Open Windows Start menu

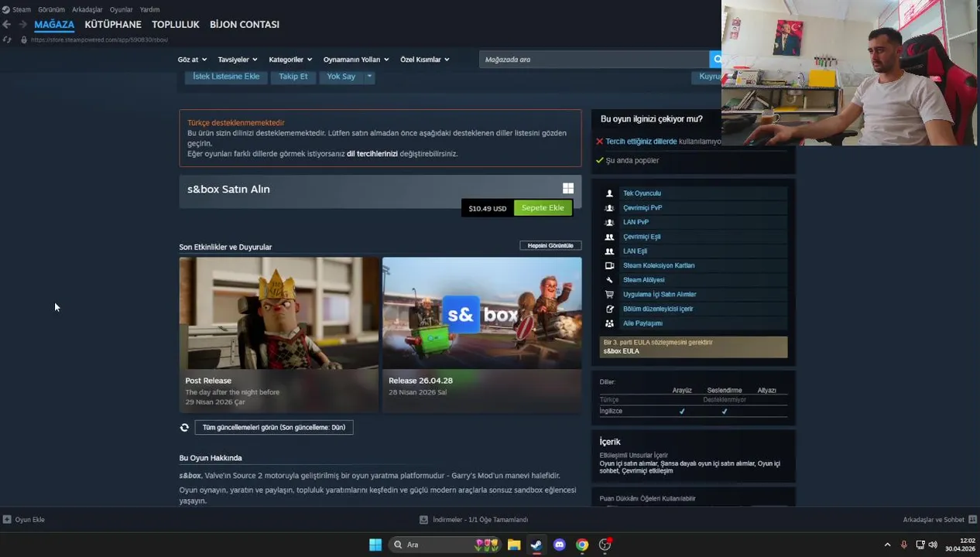(x=375, y=545)
